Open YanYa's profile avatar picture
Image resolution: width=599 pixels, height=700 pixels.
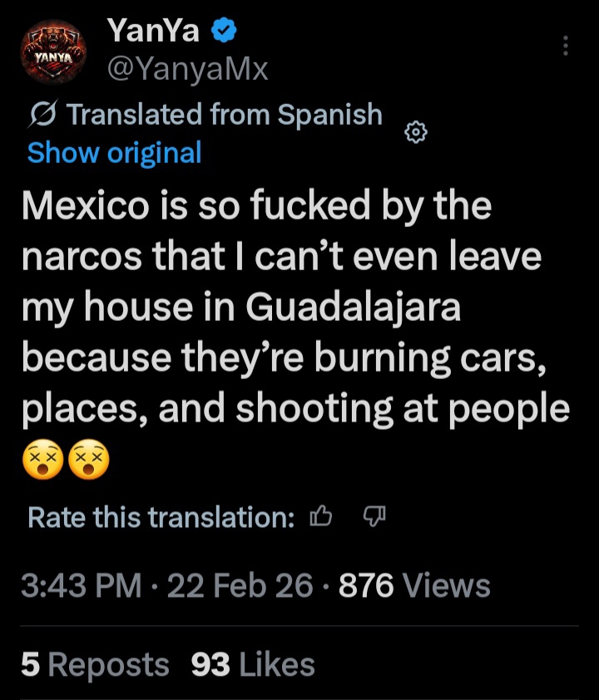53,53
